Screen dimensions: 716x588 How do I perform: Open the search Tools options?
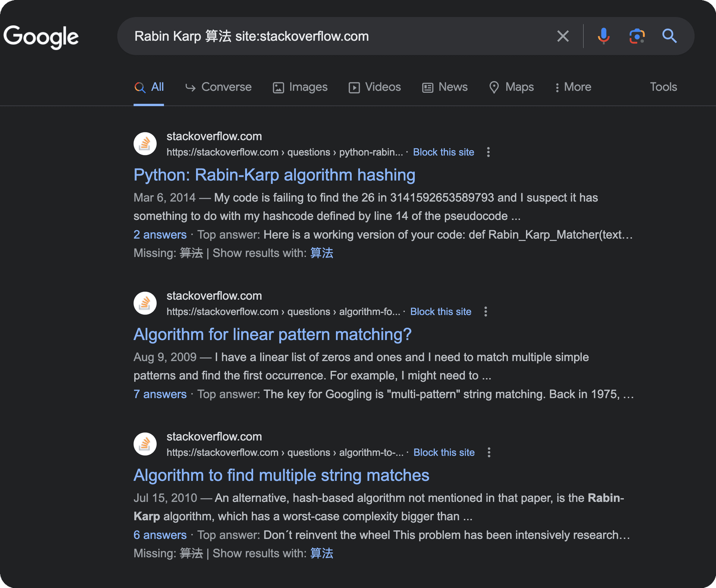pyautogui.click(x=663, y=87)
